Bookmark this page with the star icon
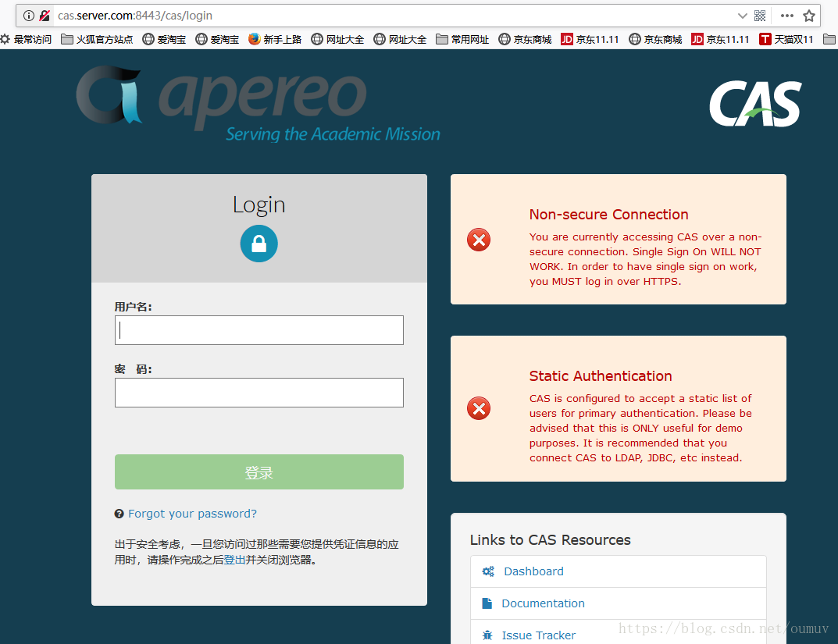Viewport: 838px width, 644px height. (809, 16)
